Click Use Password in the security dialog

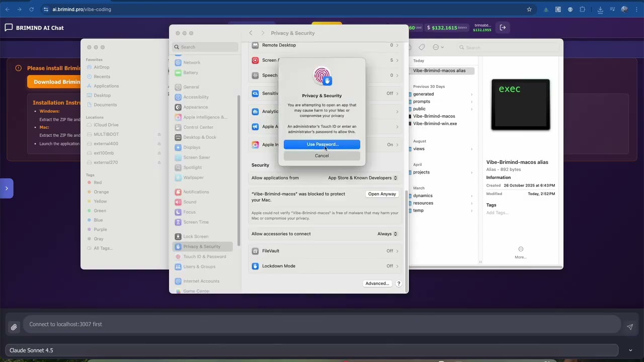pos(322,144)
